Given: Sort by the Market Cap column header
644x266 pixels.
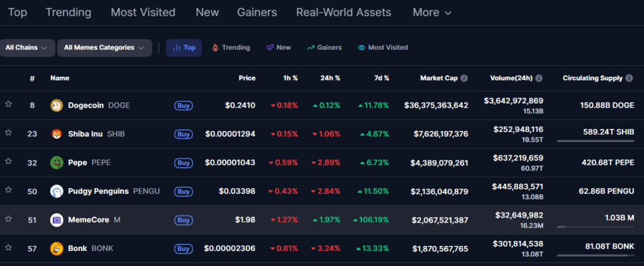Looking at the screenshot, I should 439,78.
